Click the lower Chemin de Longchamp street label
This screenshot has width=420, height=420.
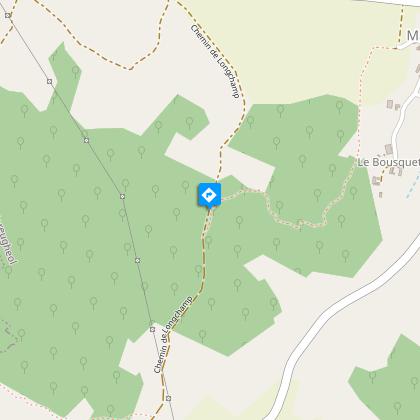173,334
